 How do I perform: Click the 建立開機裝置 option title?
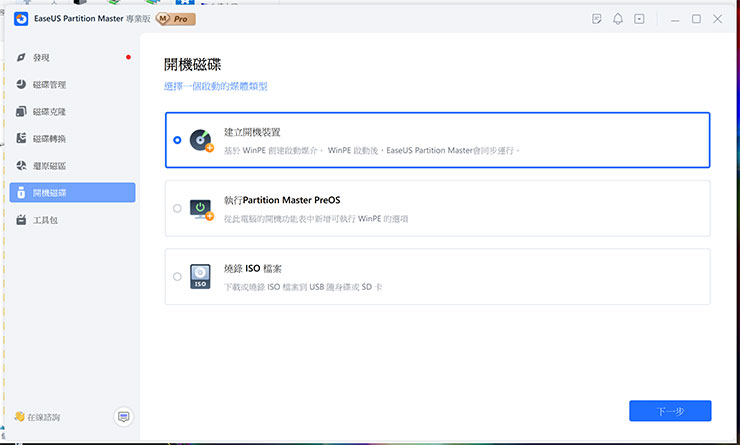pyautogui.click(x=252, y=132)
